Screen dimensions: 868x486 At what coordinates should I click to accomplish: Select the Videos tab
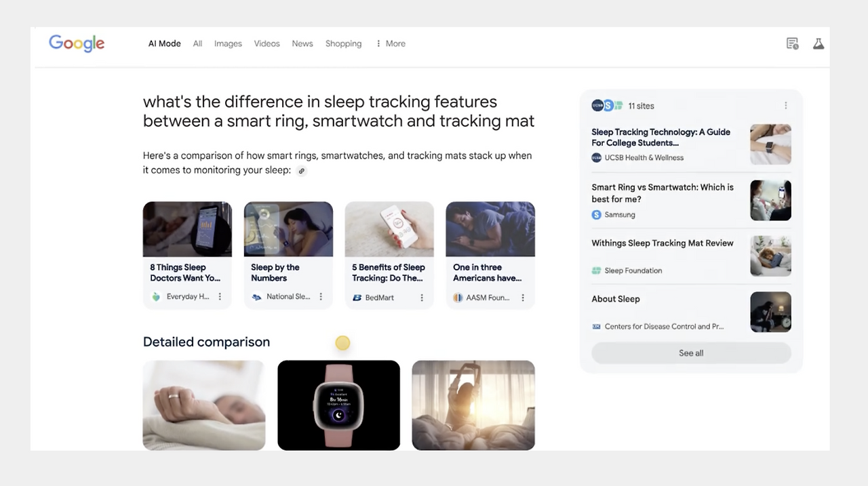click(267, 43)
